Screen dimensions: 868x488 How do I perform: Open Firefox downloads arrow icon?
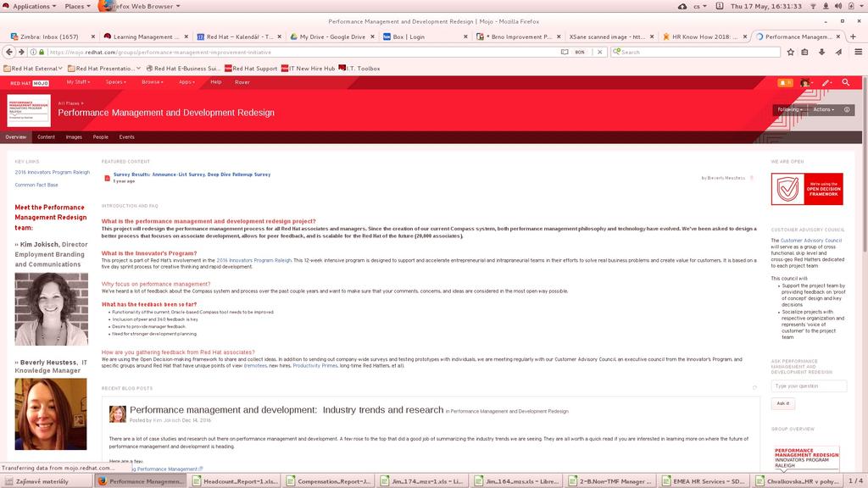[821, 52]
